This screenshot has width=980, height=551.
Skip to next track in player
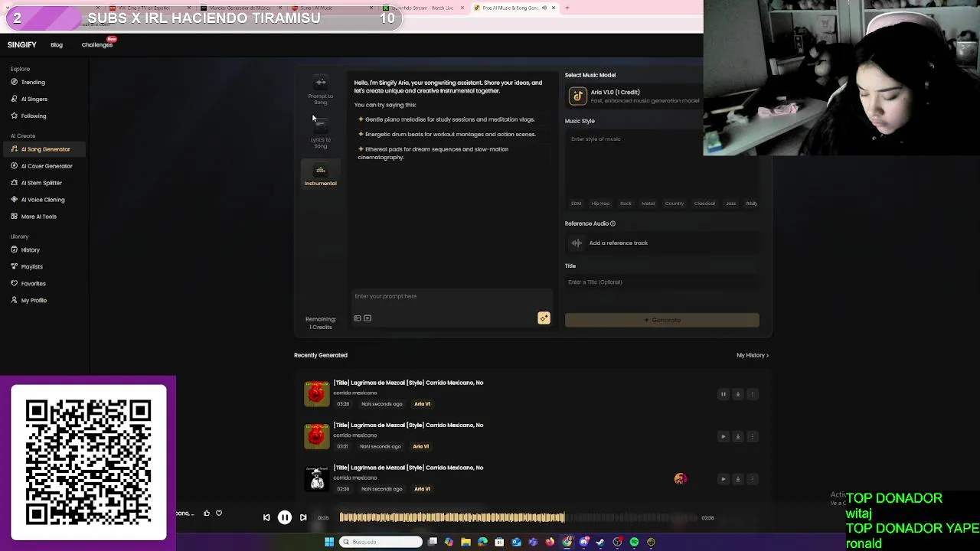point(303,518)
